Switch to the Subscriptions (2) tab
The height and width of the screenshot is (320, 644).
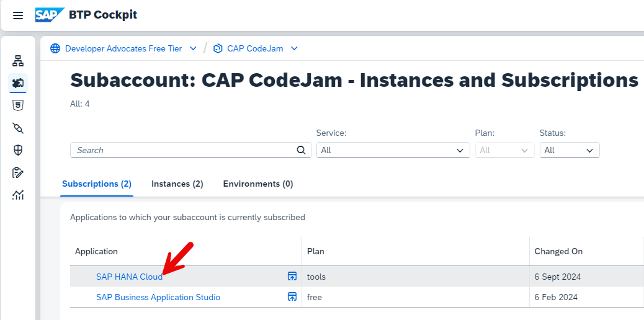pyautogui.click(x=97, y=184)
